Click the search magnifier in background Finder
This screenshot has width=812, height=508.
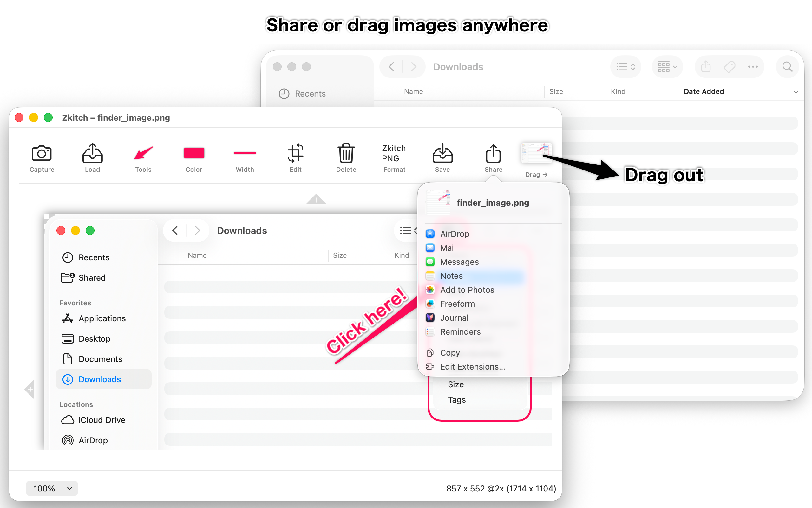coord(787,67)
